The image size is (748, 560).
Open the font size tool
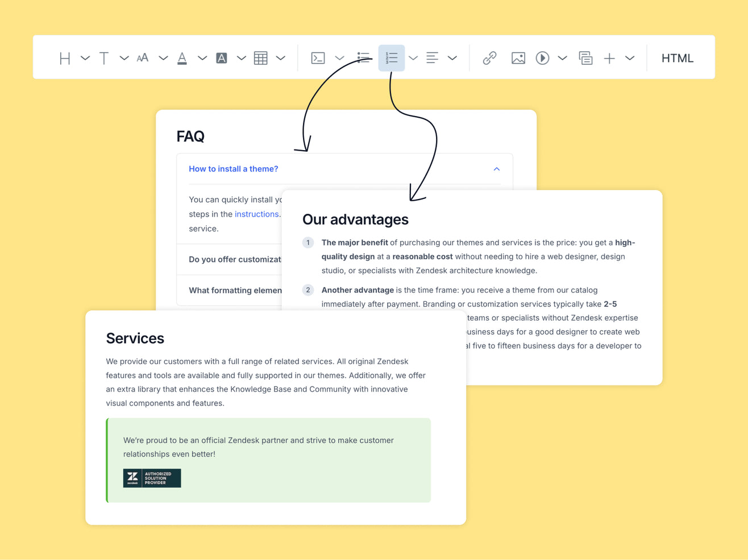coord(143,57)
